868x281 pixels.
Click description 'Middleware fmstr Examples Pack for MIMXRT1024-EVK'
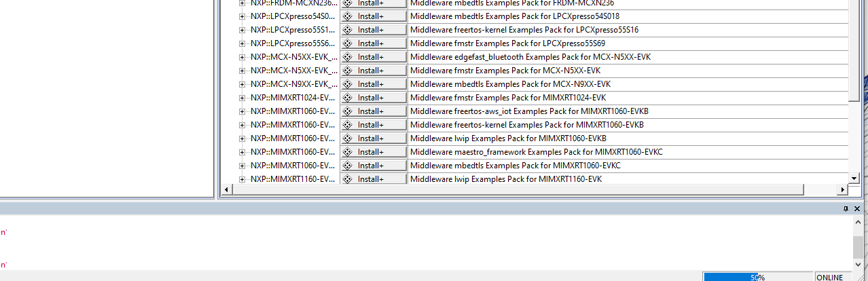click(507, 98)
